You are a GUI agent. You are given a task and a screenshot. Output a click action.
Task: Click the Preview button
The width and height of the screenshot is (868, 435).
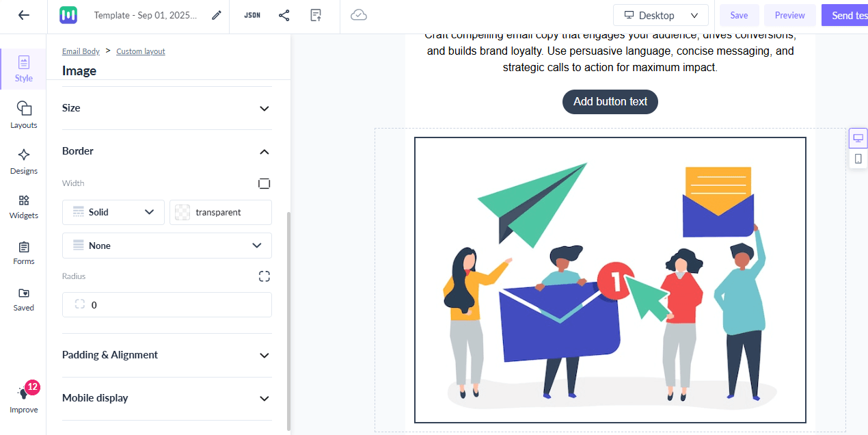(x=789, y=15)
